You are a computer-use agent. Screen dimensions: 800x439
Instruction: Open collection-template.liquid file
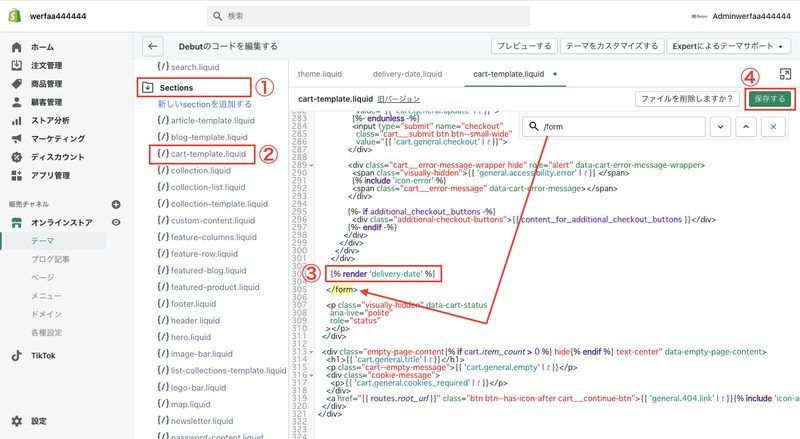[x=218, y=204]
